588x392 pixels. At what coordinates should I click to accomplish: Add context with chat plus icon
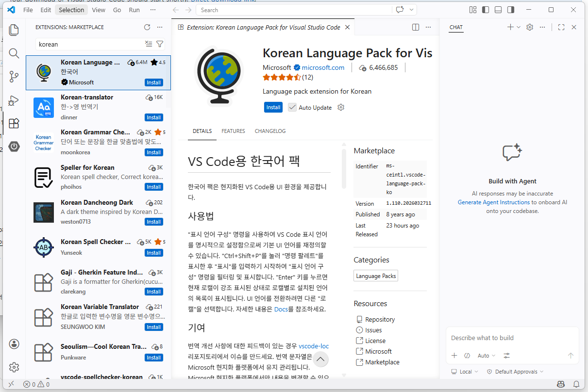click(x=454, y=356)
